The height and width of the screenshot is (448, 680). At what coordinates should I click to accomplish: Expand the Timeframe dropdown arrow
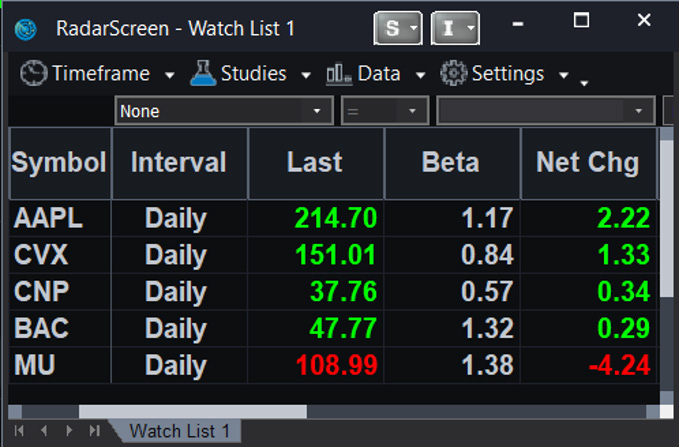pyautogui.click(x=169, y=76)
